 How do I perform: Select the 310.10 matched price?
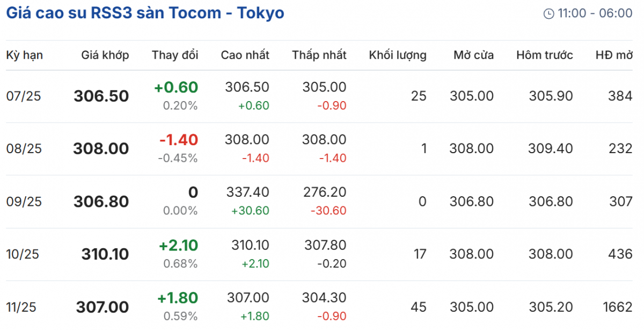point(105,254)
